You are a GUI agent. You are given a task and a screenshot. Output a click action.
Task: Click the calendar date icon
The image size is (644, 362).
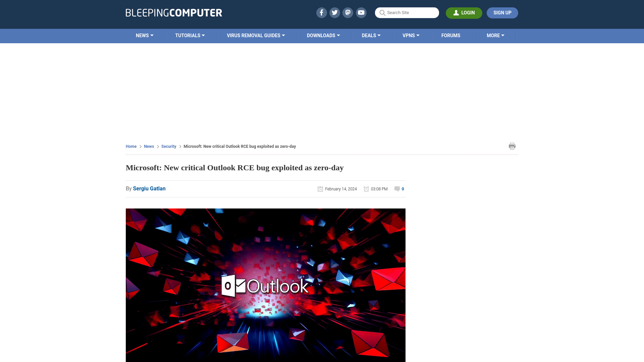click(321, 189)
